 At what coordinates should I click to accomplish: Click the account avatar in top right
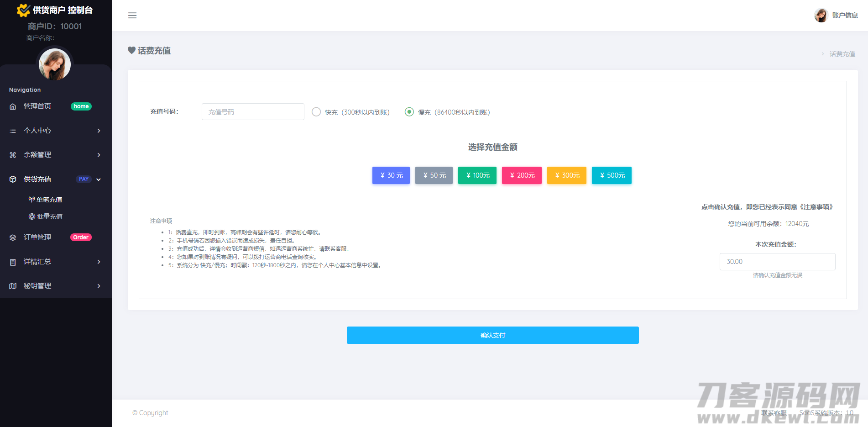(x=821, y=15)
